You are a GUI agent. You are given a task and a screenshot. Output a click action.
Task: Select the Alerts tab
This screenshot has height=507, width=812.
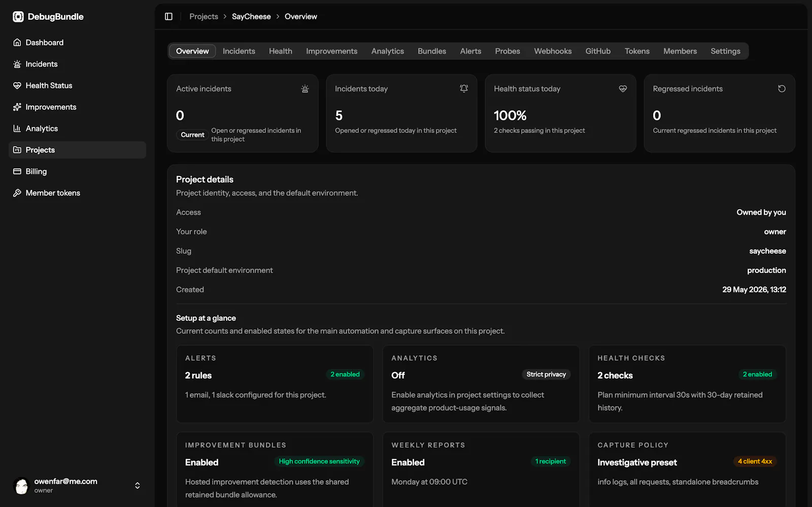click(471, 51)
